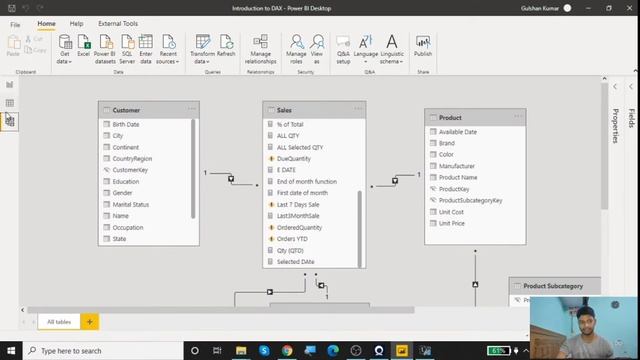The image size is (640, 360).
Task: Select the % of Total measure
Action: pos(290,124)
